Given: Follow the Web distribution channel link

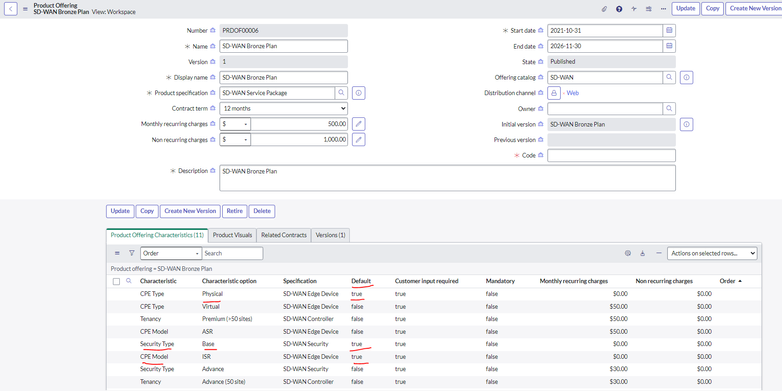Looking at the screenshot, I should pyautogui.click(x=573, y=93).
